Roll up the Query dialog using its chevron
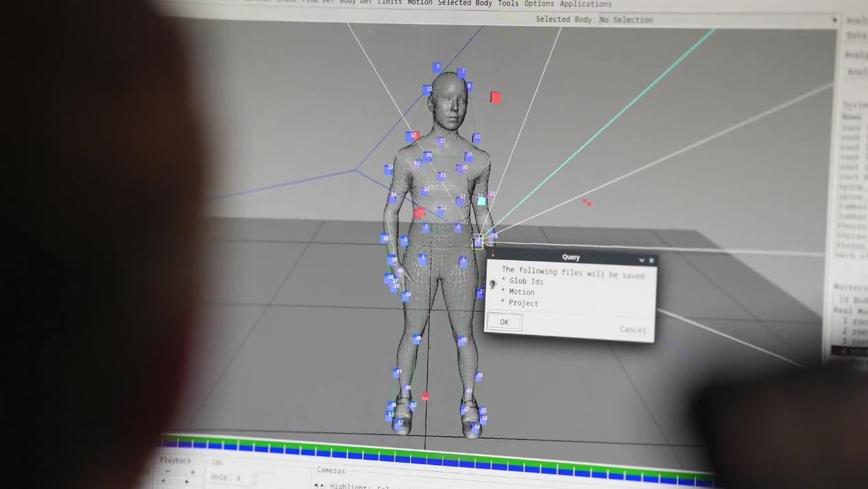The image size is (868, 489). 641,260
